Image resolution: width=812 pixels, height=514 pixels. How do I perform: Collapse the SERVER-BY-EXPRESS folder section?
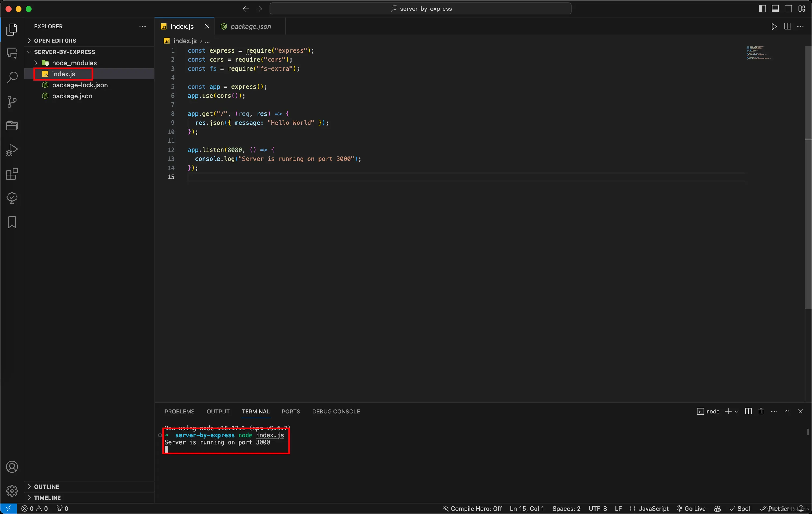(89, 52)
